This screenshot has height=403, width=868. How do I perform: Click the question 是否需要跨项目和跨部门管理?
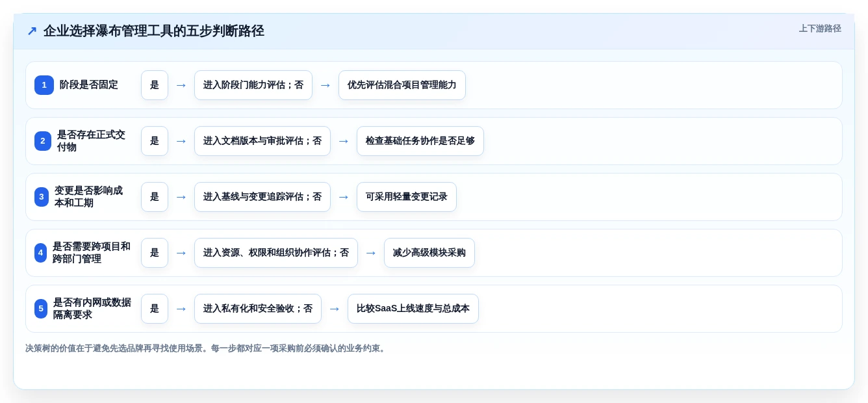point(92,253)
